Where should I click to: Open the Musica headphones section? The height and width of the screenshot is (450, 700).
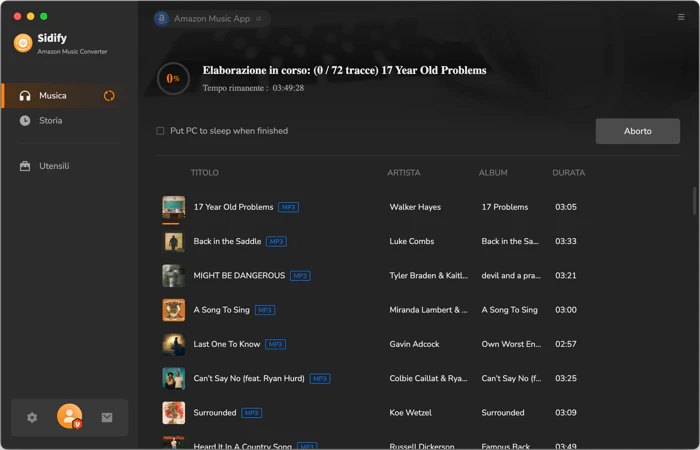point(25,96)
